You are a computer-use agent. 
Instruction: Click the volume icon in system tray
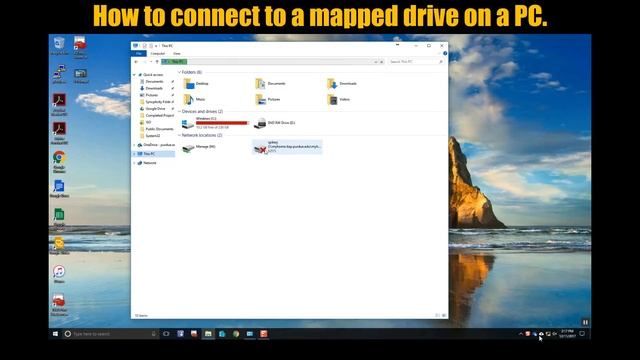pos(555,334)
